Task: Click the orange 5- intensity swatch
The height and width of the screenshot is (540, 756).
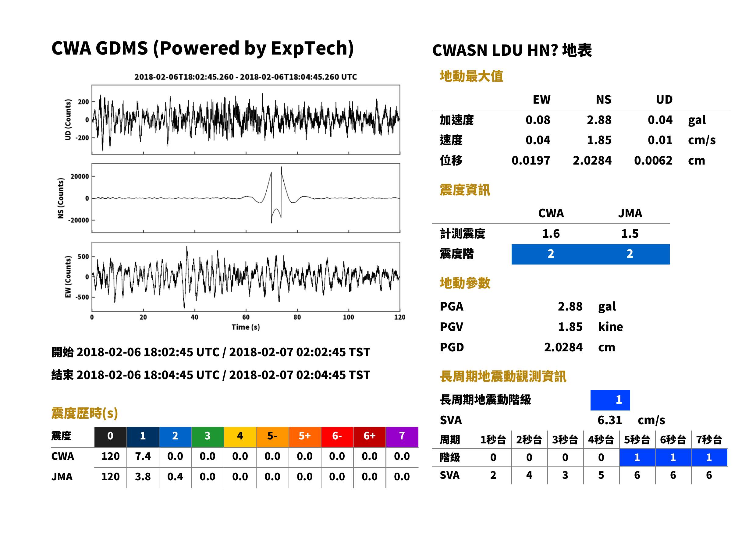Action: pyautogui.click(x=272, y=437)
